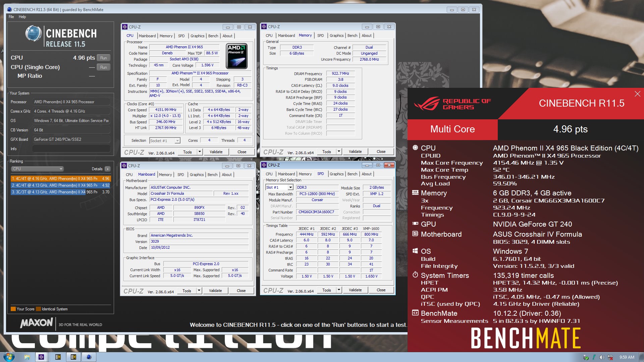
Task: Expand Tools dropdown arrow in SPD tab window
Action: tap(339, 290)
